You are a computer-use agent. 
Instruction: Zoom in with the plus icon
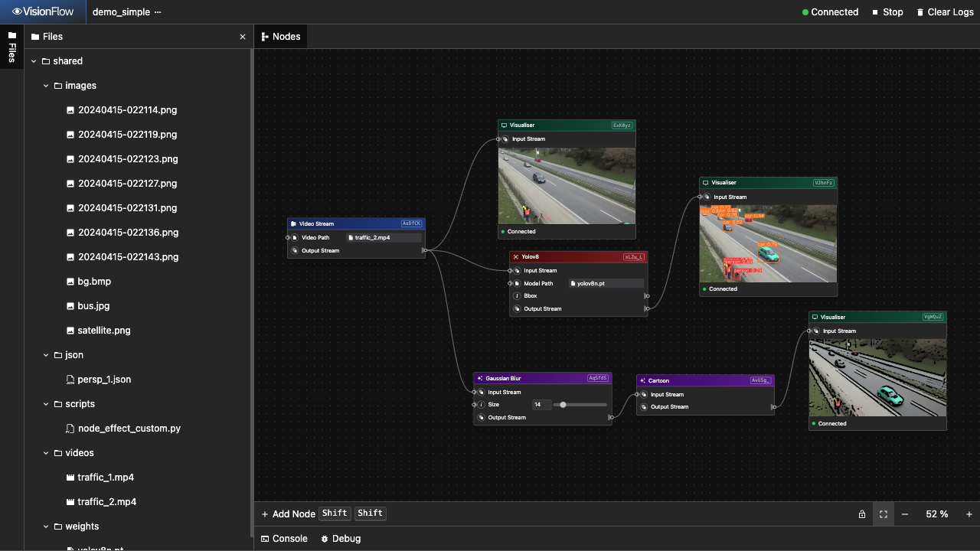click(x=969, y=514)
